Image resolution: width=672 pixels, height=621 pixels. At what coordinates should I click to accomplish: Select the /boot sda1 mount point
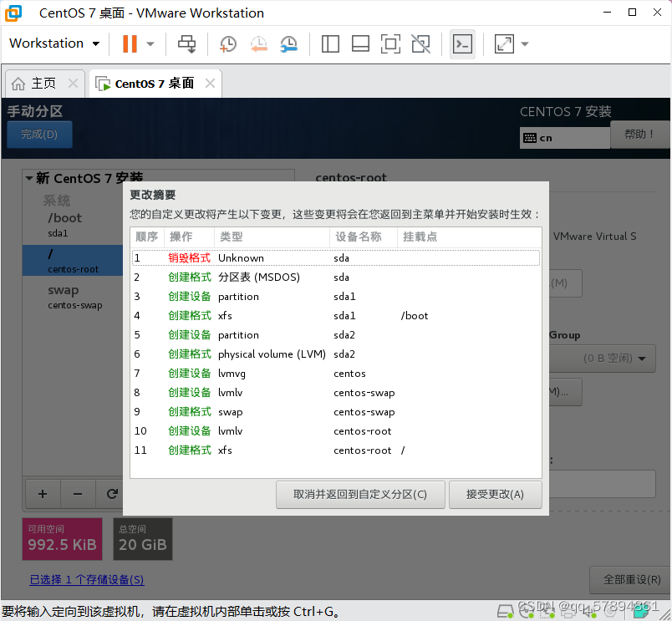coord(72,225)
